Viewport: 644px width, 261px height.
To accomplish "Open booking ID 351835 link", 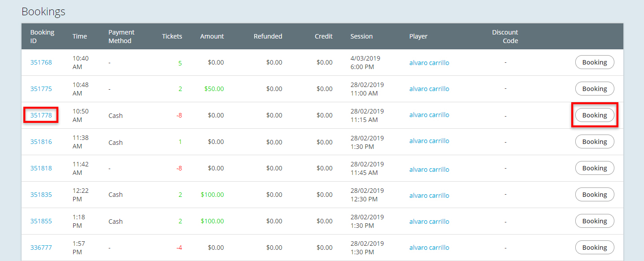I will point(41,195).
